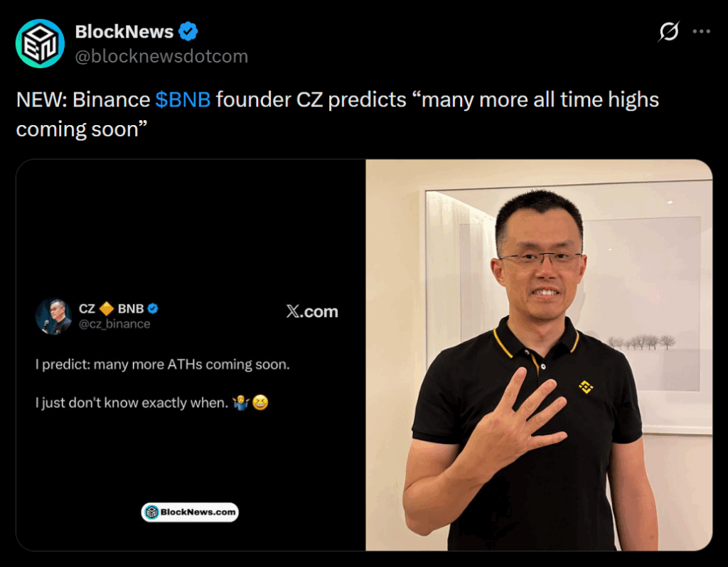Screen dimensions: 728x567
Task: Click the shrugging person emoji
Action: click(240, 402)
